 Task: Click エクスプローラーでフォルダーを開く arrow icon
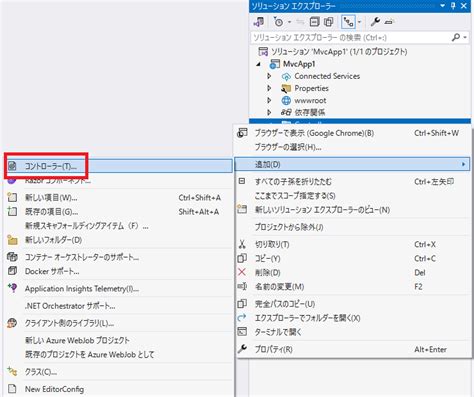pyautogui.click(x=242, y=318)
